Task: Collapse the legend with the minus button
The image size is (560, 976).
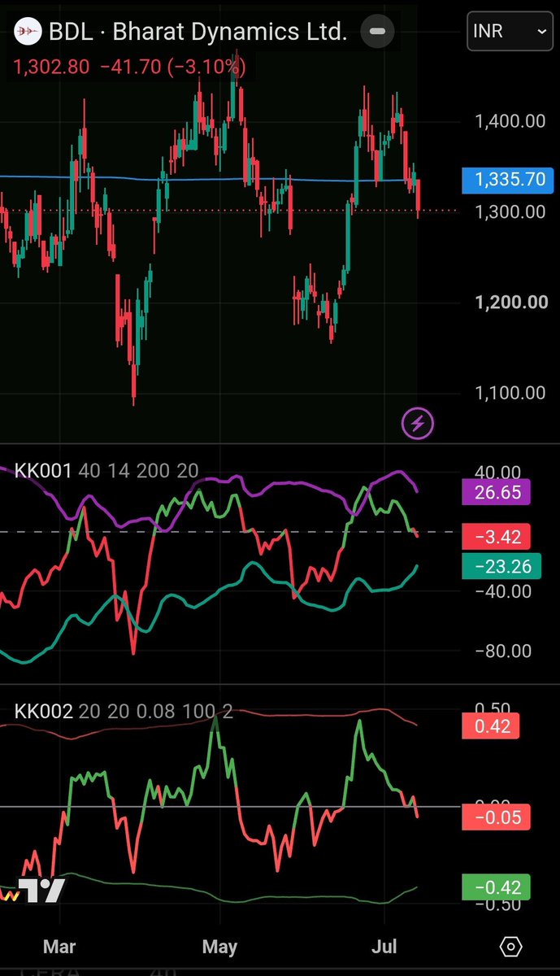Action: pos(377,32)
